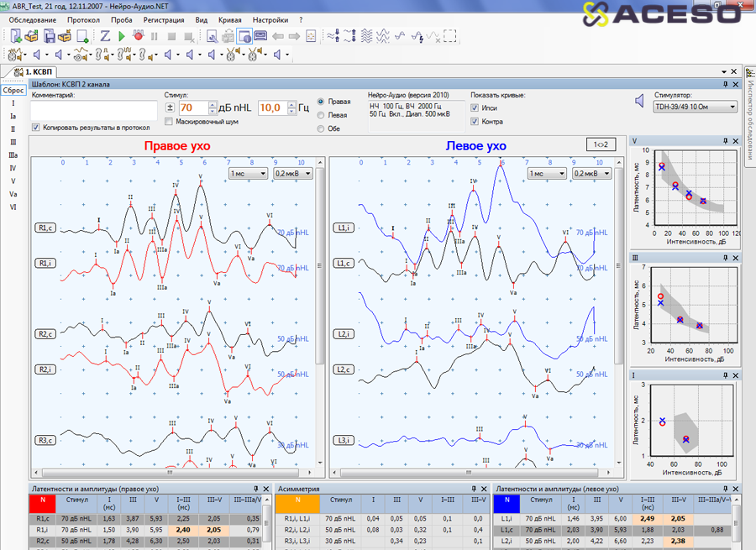Open right ear 1 мс time scale dropdown
Screen dimensions: 756x550
(249, 173)
